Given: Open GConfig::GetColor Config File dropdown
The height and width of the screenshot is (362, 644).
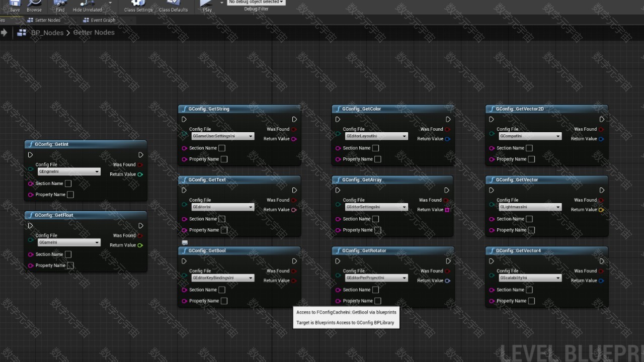Looking at the screenshot, I should point(376,136).
